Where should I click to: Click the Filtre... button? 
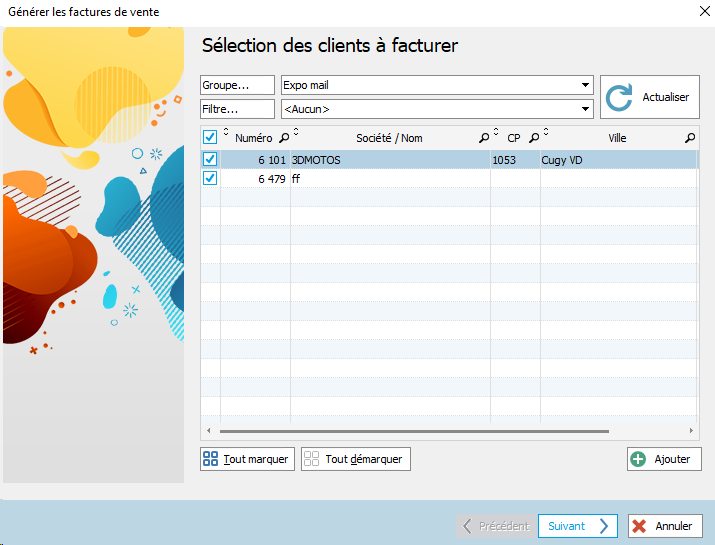pyautogui.click(x=238, y=109)
